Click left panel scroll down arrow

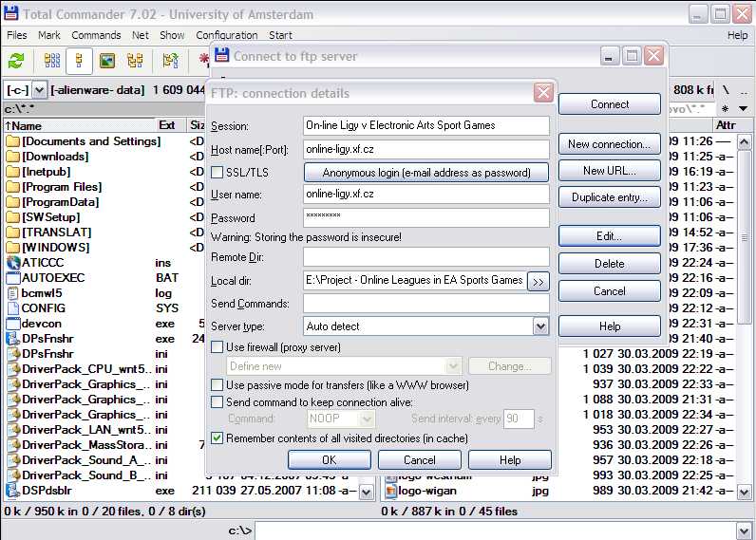click(367, 492)
